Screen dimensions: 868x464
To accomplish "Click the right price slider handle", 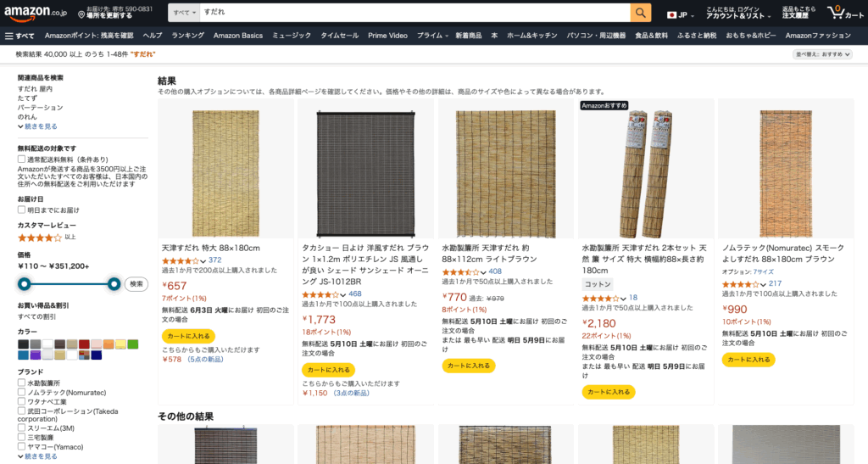I will (114, 284).
